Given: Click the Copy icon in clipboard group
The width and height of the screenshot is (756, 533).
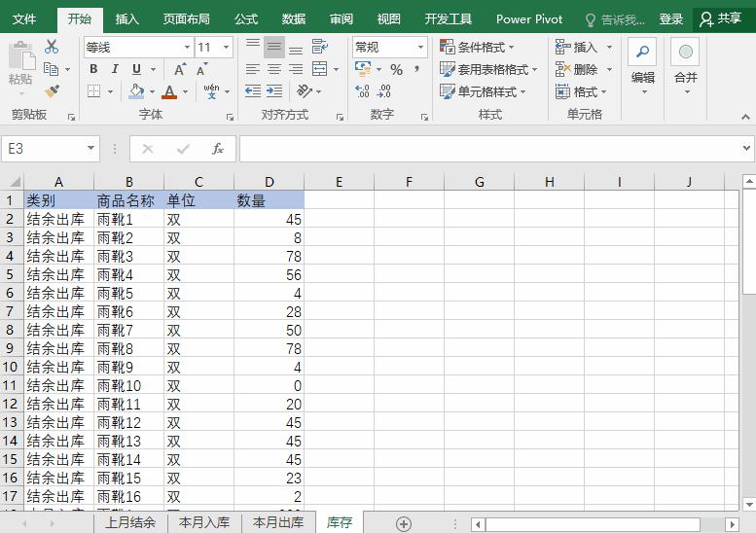Looking at the screenshot, I should point(52,69).
